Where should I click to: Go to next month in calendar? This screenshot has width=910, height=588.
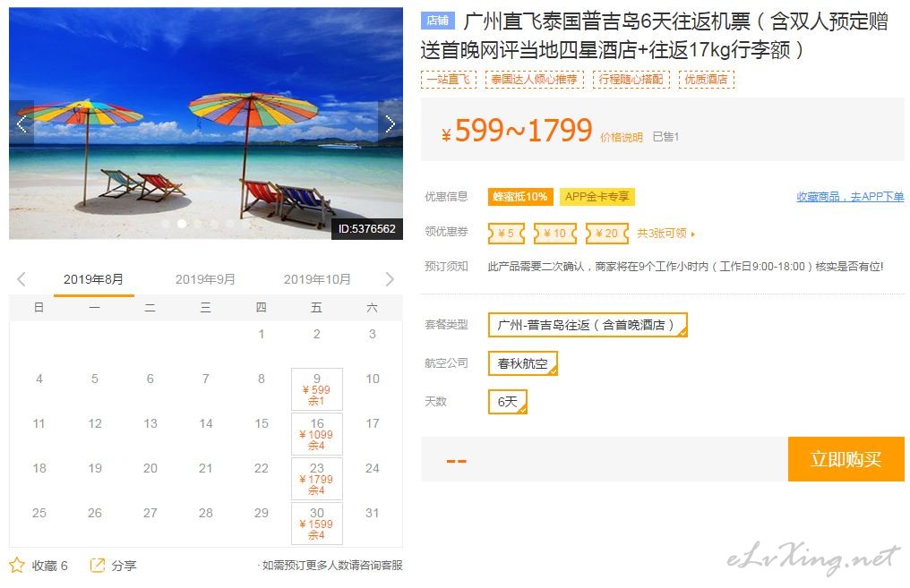[390, 279]
